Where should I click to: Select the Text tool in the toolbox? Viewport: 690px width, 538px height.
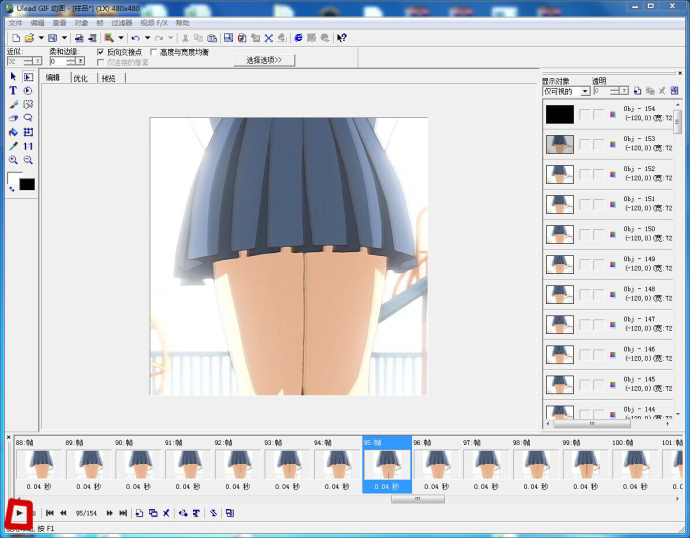click(x=13, y=91)
